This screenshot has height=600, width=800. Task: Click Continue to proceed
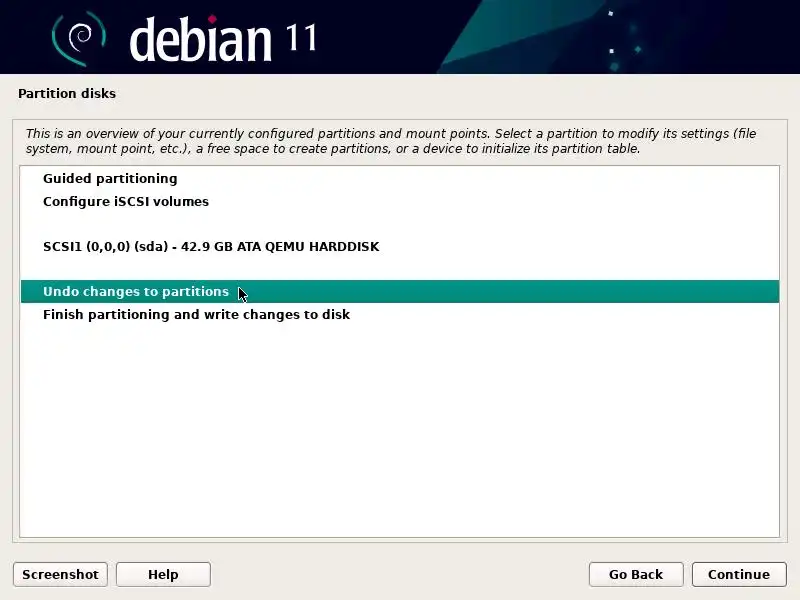[x=739, y=574]
